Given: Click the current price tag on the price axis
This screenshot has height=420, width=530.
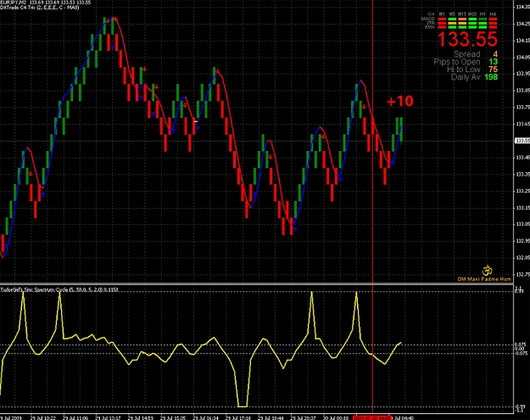Looking at the screenshot, I should point(522,140).
